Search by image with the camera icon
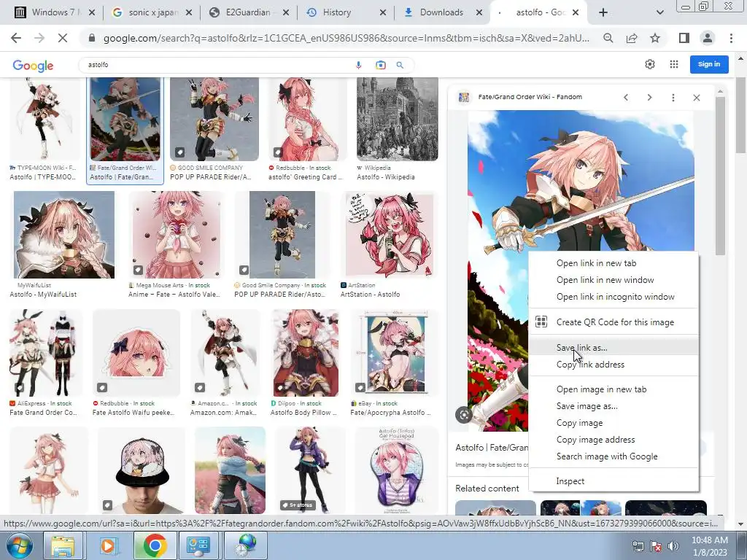The width and height of the screenshot is (747, 560). coord(380,65)
